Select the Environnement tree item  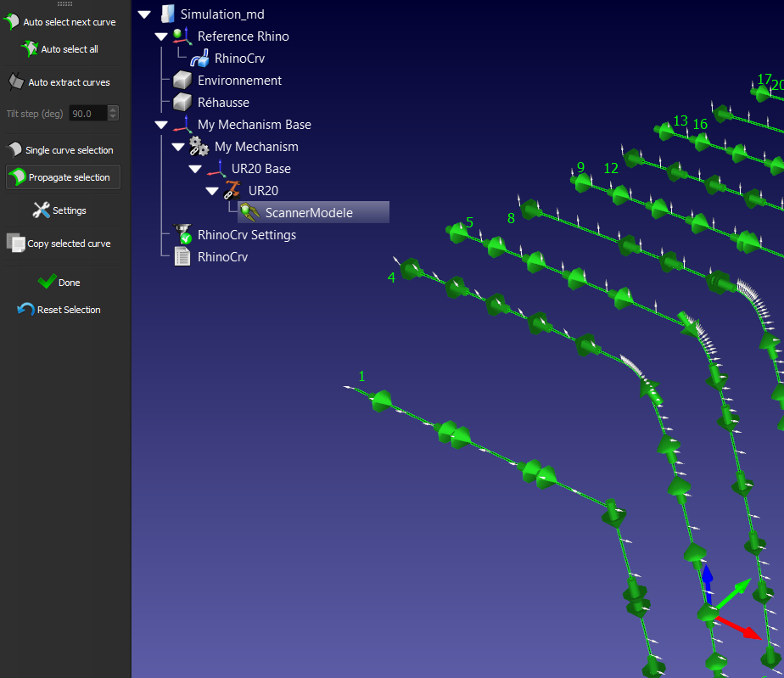[x=239, y=81]
